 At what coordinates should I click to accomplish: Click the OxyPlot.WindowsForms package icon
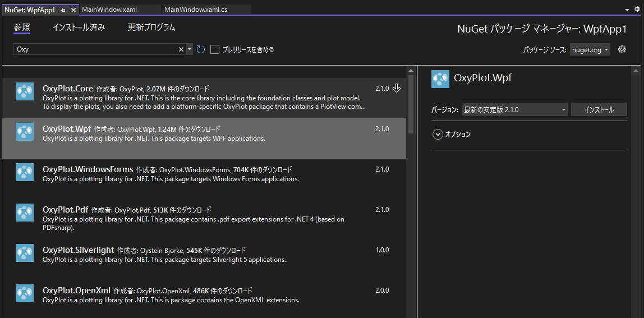[25, 172]
